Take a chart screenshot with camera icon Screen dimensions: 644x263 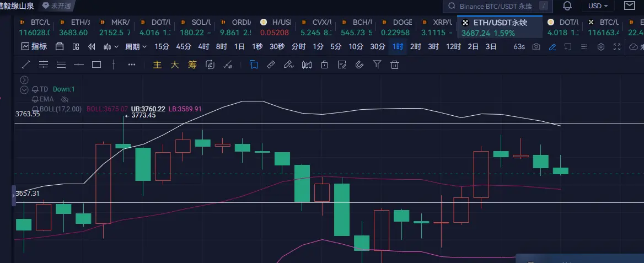point(536,47)
